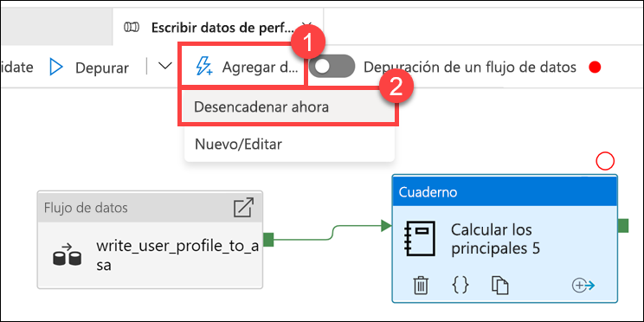Click the partially visible Validate button
This screenshot has width=644, height=322.
(x=16, y=67)
